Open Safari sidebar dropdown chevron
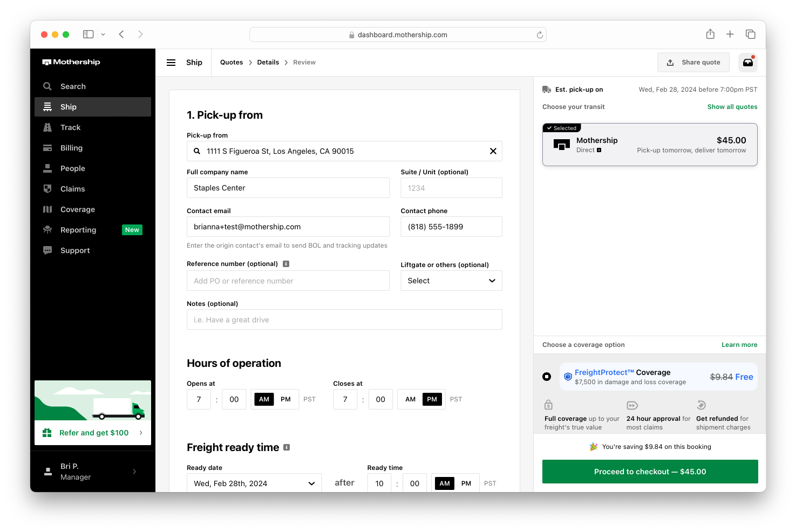Viewport: 796px width, 532px height. tap(103, 34)
